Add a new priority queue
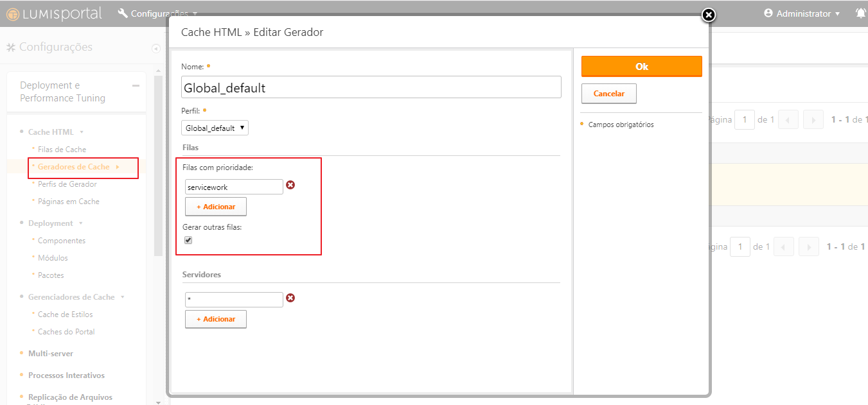 tap(216, 207)
